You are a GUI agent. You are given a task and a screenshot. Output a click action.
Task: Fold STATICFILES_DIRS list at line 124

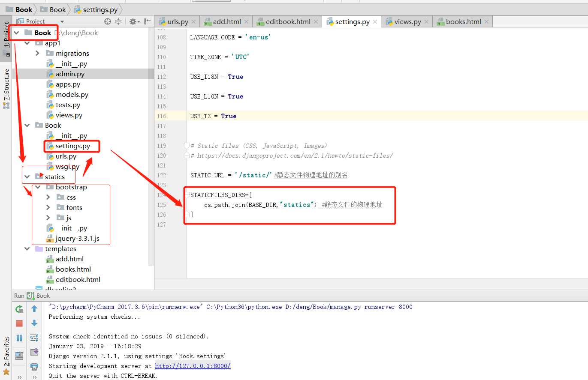[187, 195]
